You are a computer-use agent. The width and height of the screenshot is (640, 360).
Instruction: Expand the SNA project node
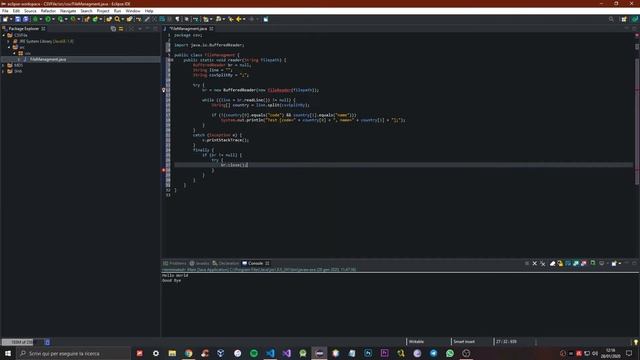pyautogui.click(x=4, y=71)
